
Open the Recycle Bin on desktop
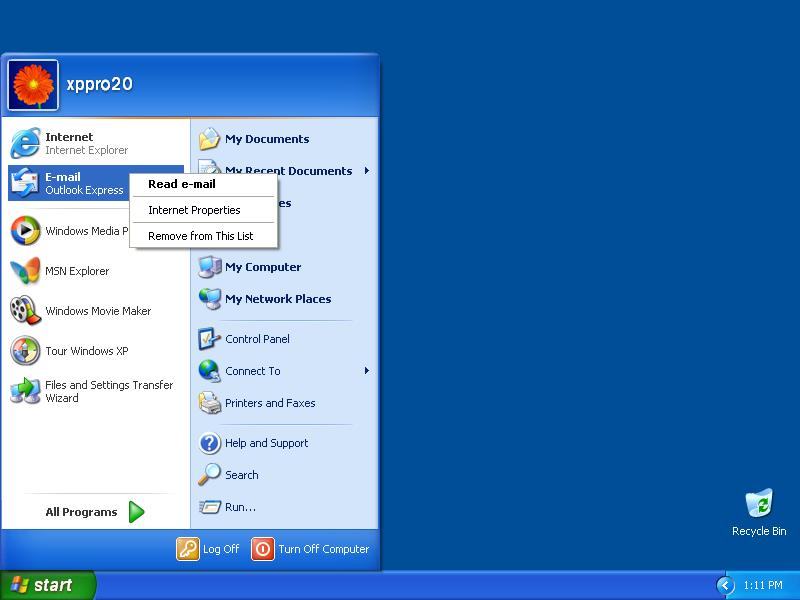pyautogui.click(x=759, y=512)
